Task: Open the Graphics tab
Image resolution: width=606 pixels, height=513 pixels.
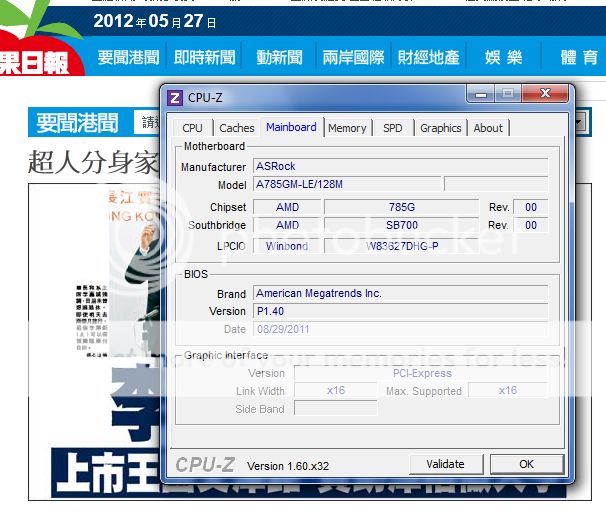Action: 441,128
